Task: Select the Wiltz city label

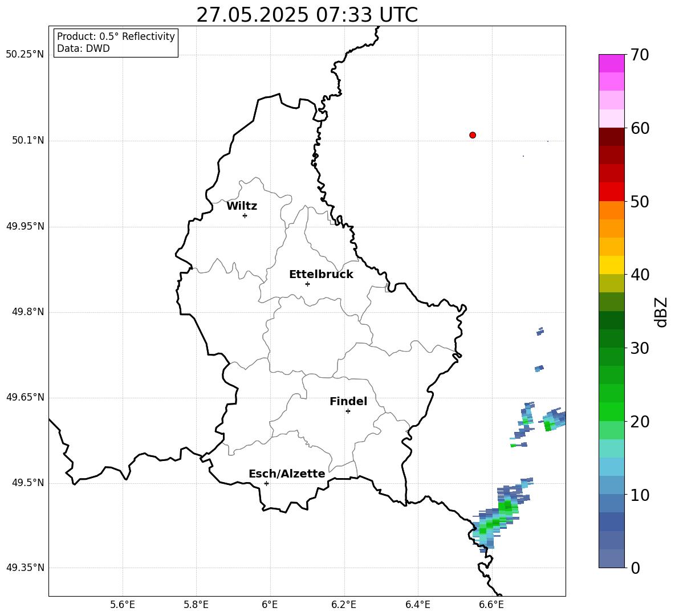Action: 242,206
